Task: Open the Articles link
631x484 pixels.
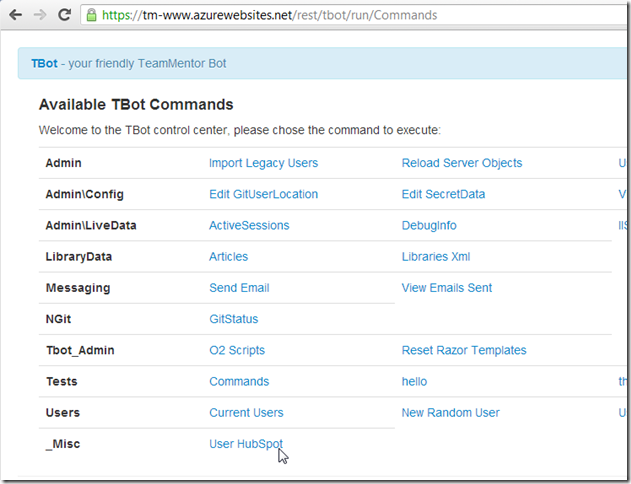Action: point(228,257)
